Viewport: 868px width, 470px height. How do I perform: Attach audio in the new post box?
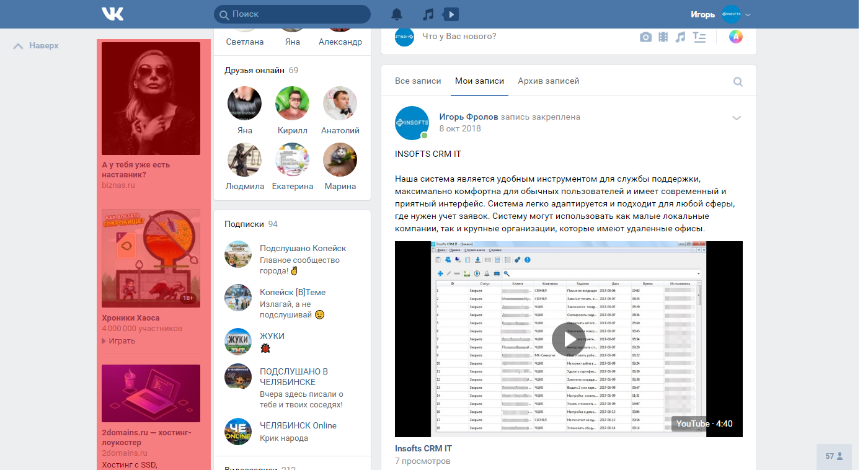click(681, 37)
